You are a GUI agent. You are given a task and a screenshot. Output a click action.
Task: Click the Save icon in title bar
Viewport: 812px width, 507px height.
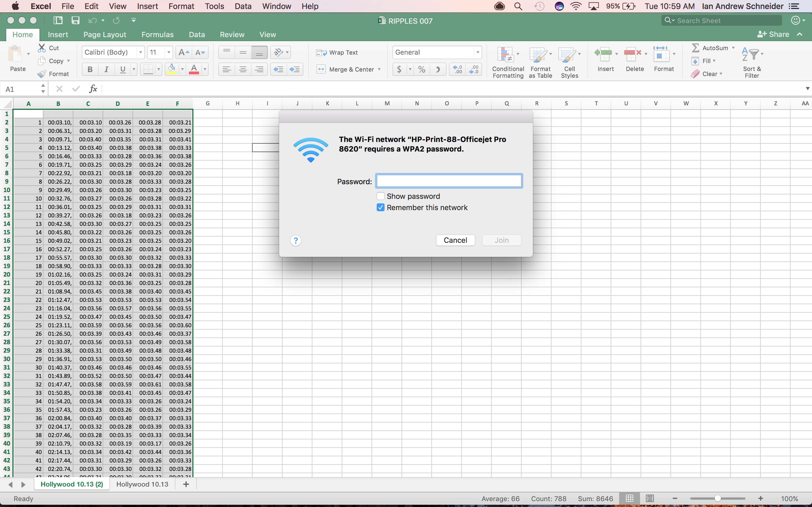click(76, 21)
